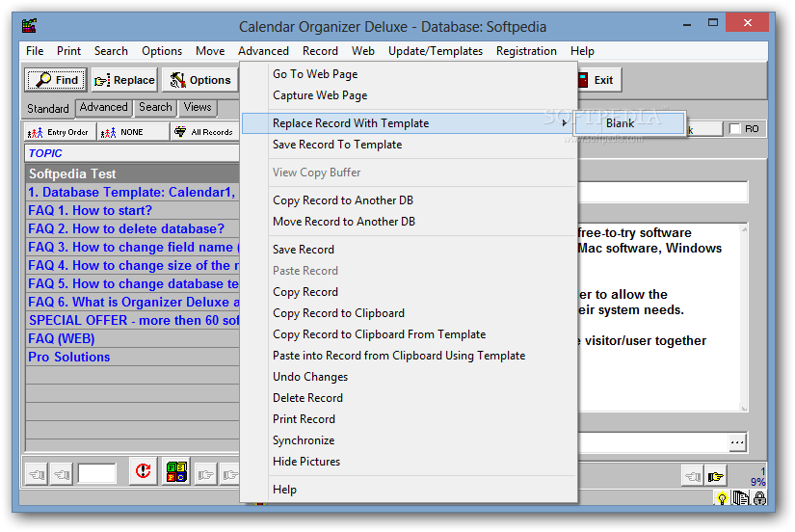The image size is (795, 532).
Task: Choose Copy Record to Clipboard From Template
Action: pyautogui.click(x=409, y=334)
